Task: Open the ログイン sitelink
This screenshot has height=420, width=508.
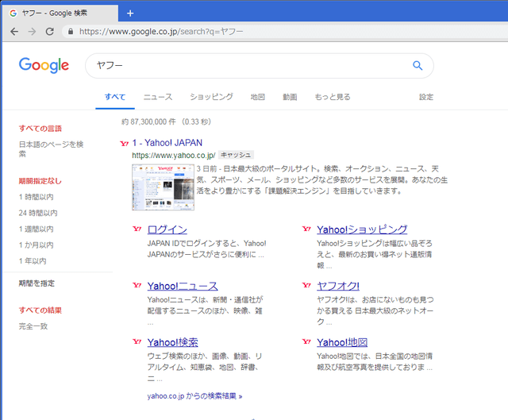Action: [x=167, y=229]
